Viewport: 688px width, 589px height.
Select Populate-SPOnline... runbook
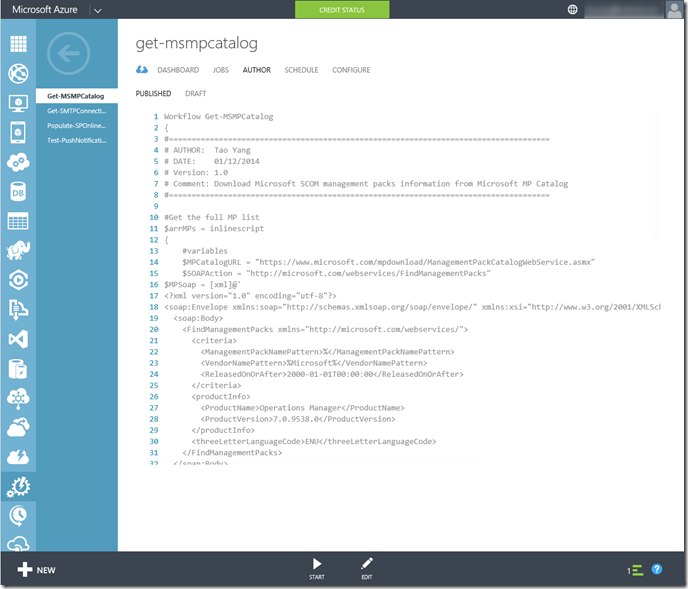[x=76, y=126]
